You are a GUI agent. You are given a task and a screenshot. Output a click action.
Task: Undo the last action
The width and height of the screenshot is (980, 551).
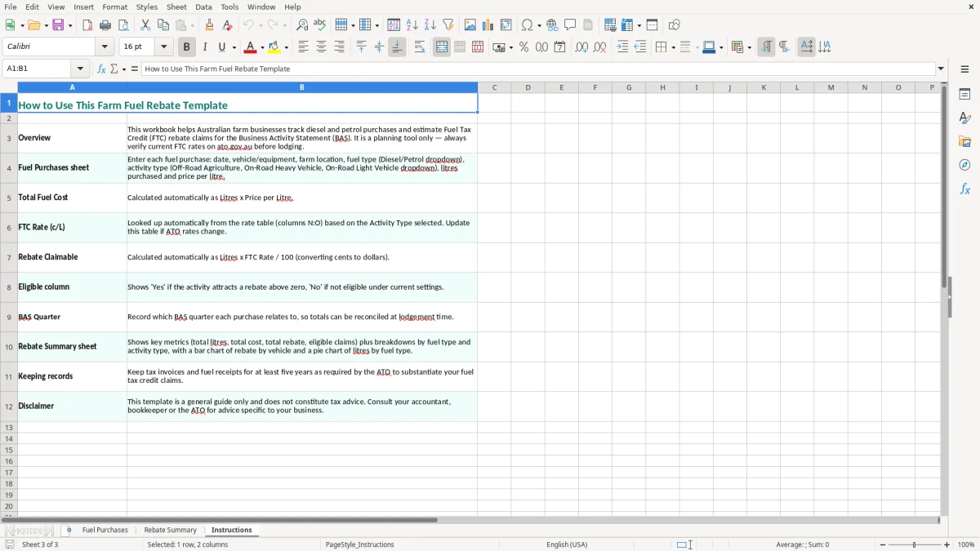(249, 25)
